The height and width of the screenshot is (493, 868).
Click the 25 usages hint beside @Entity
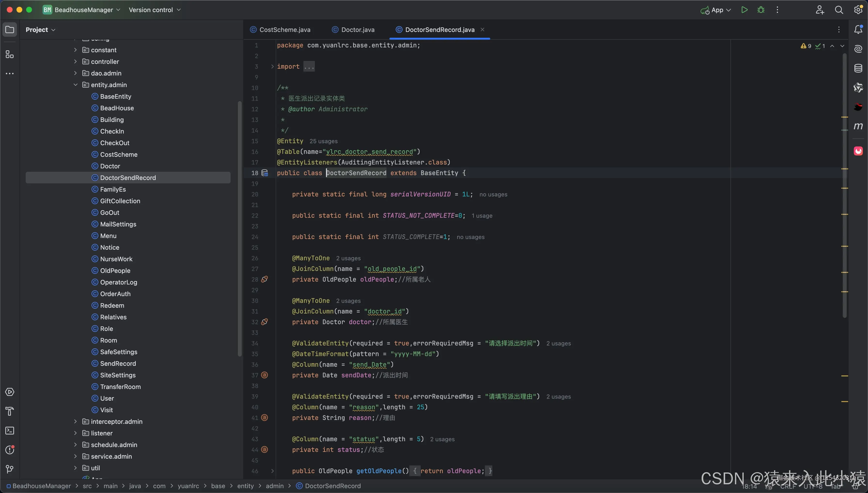(x=323, y=141)
